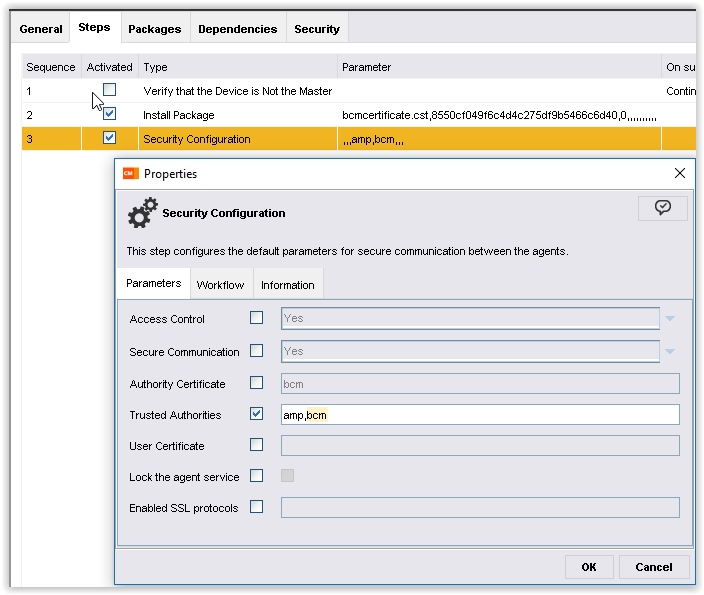Click the Cancel button
Viewport: 704px width, 595px height.
[x=653, y=567]
